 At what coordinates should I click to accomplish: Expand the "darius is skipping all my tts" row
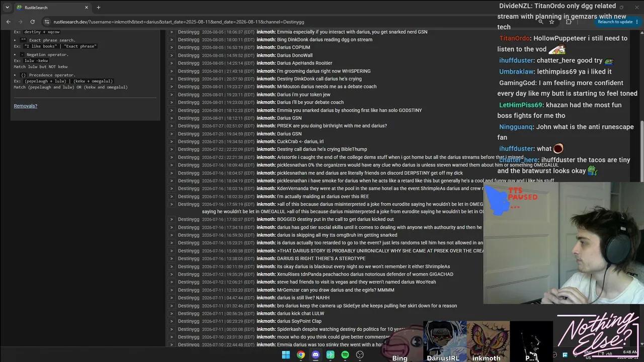(x=172, y=235)
